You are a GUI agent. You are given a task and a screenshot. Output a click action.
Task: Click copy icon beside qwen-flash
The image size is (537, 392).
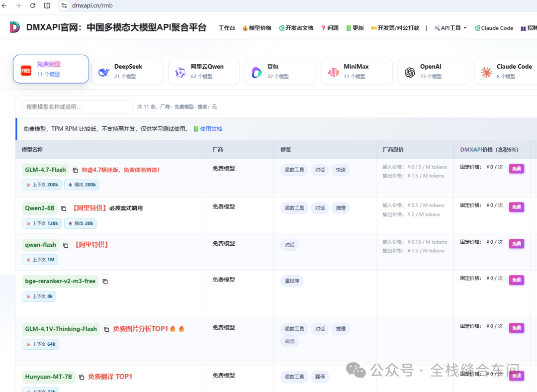pyautogui.click(x=66, y=245)
